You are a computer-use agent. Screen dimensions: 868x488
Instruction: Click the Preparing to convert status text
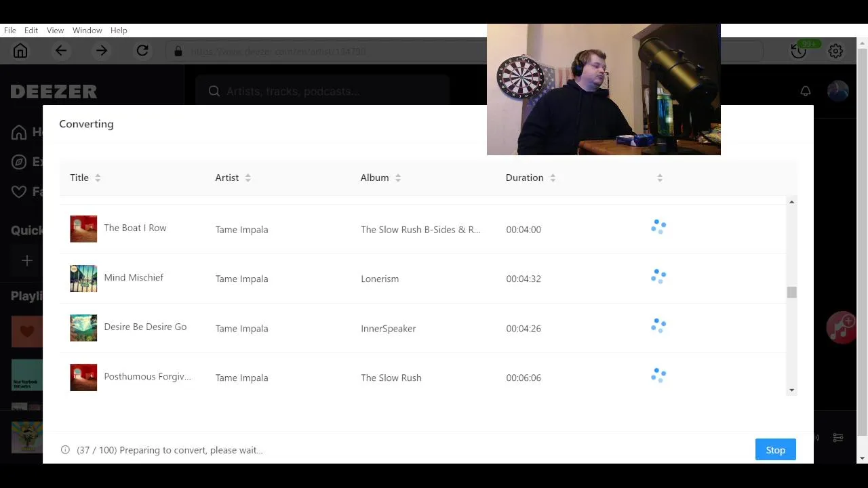pyautogui.click(x=170, y=450)
